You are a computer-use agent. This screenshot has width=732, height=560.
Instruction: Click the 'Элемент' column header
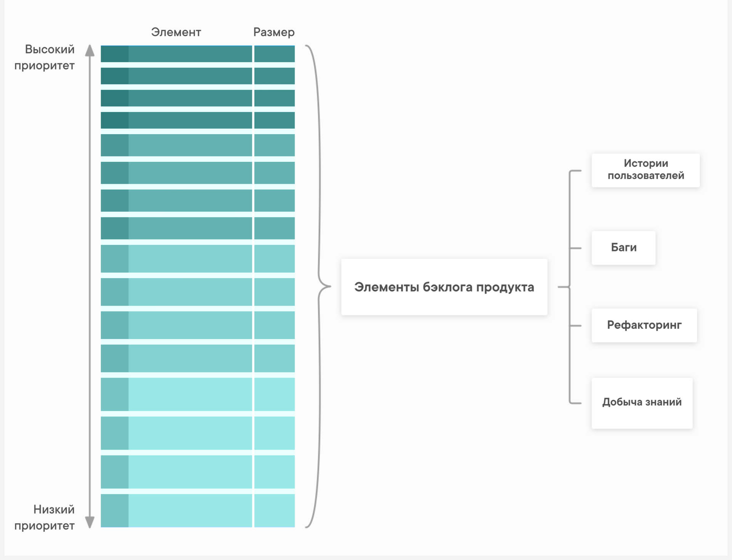[176, 32]
